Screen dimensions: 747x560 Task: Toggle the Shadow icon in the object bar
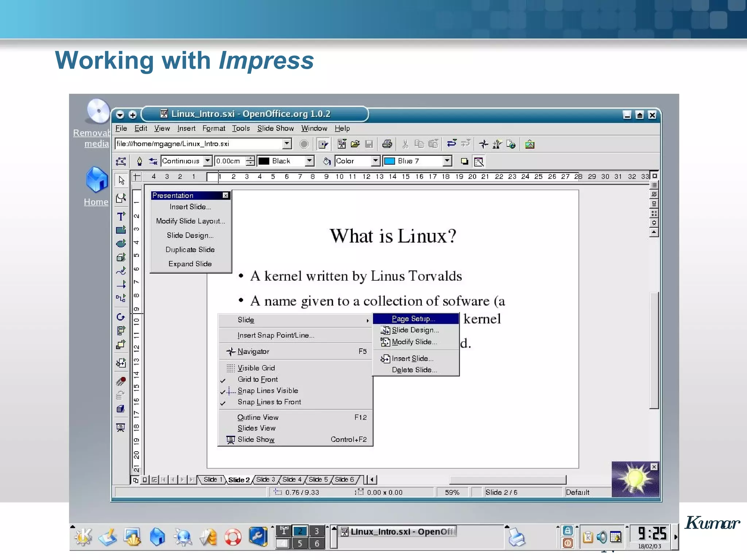(464, 161)
